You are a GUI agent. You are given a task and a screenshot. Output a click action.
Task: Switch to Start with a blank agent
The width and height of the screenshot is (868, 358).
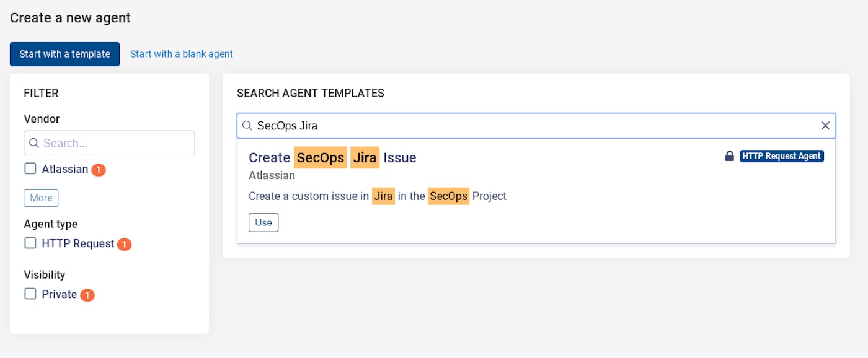point(182,54)
